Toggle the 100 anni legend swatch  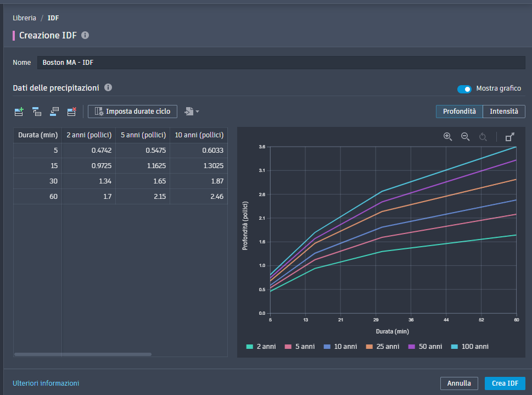[454, 347]
